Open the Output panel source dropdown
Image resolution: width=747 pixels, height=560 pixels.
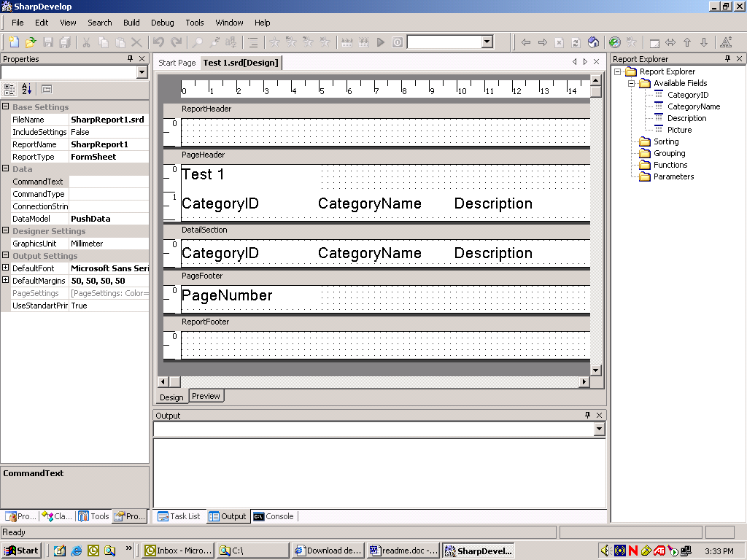coord(599,429)
